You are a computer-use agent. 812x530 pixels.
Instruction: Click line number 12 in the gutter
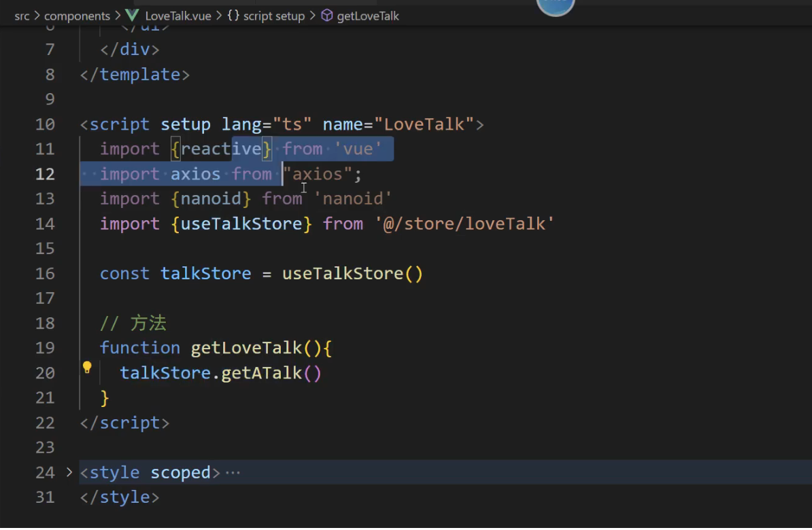45,174
